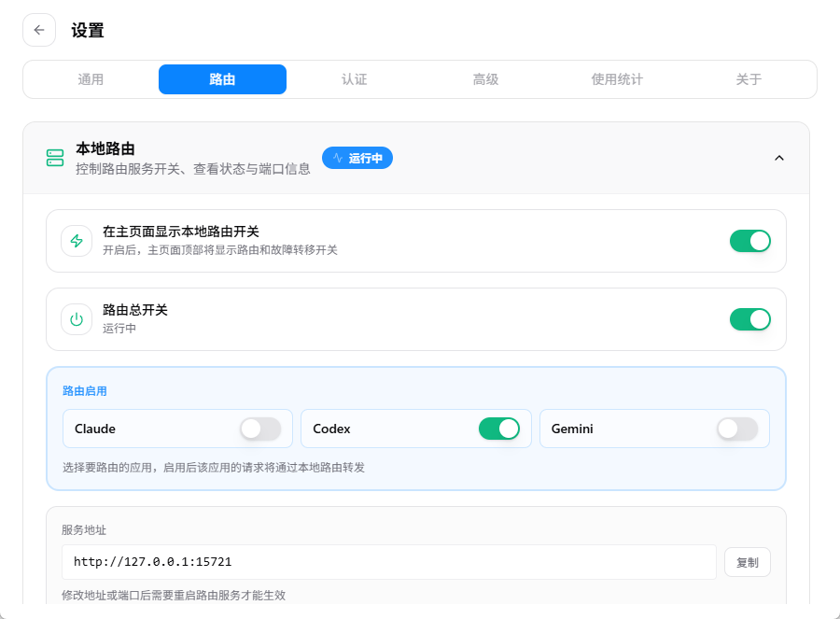The width and height of the screenshot is (840, 619).
Task: Click the 服务地址 input field
Action: click(389, 562)
